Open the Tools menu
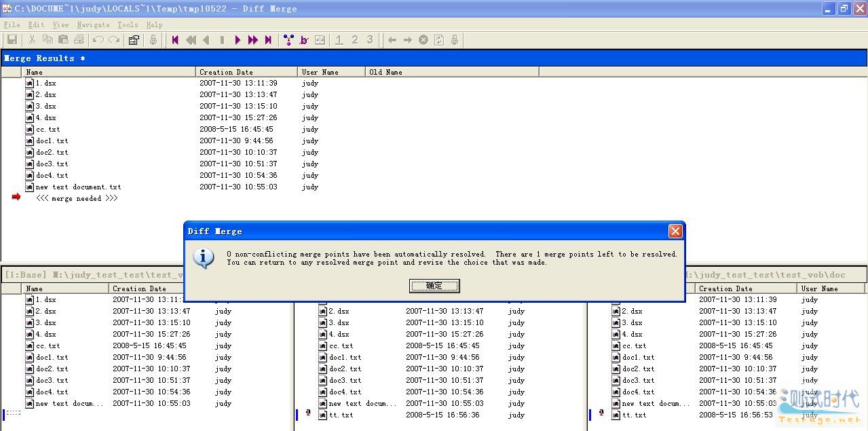 (128, 24)
